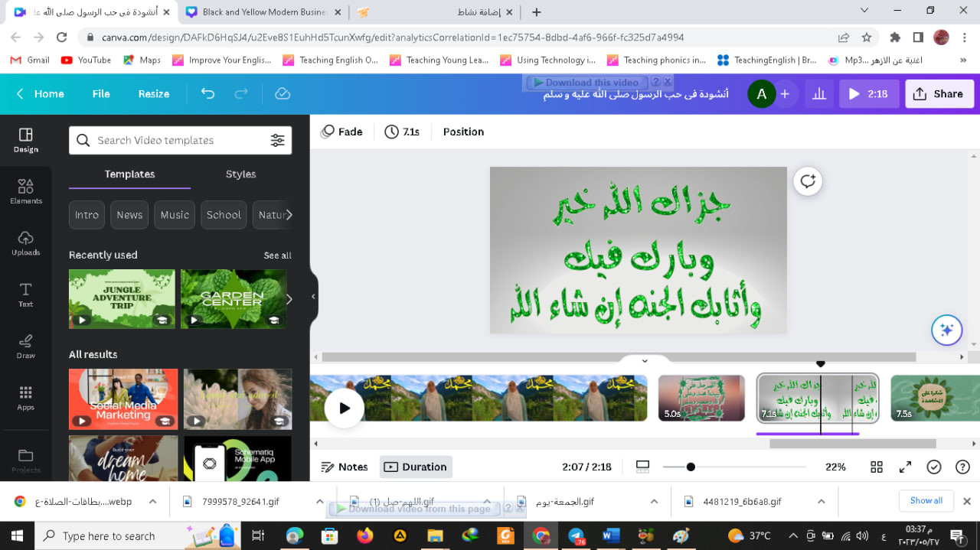The width and height of the screenshot is (980, 550).
Task: Switch to the Styles tab
Action: [x=240, y=174]
